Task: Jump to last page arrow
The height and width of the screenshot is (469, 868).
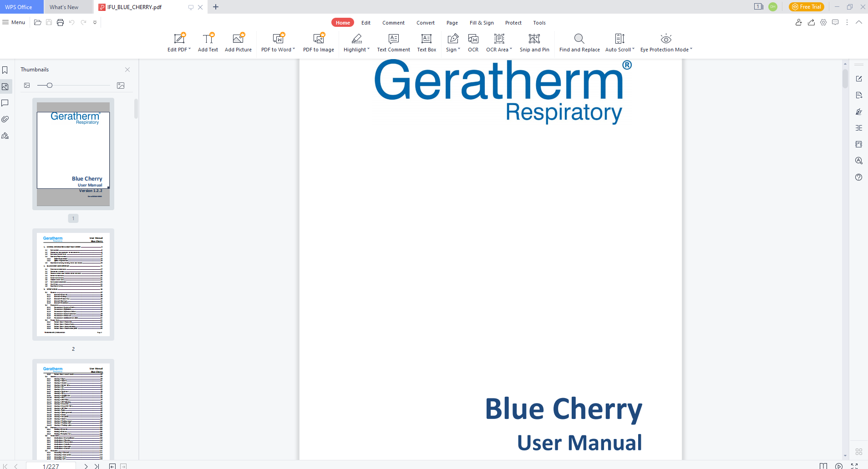Action: (x=96, y=466)
